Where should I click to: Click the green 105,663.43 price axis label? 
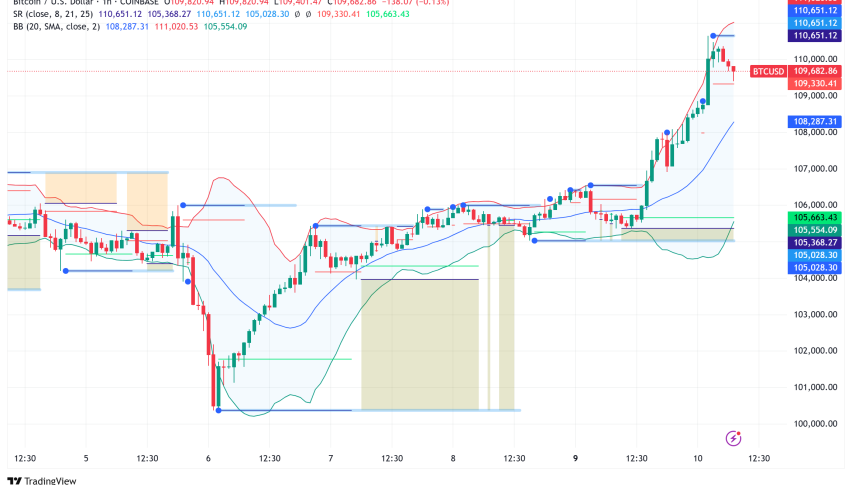click(815, 218)
